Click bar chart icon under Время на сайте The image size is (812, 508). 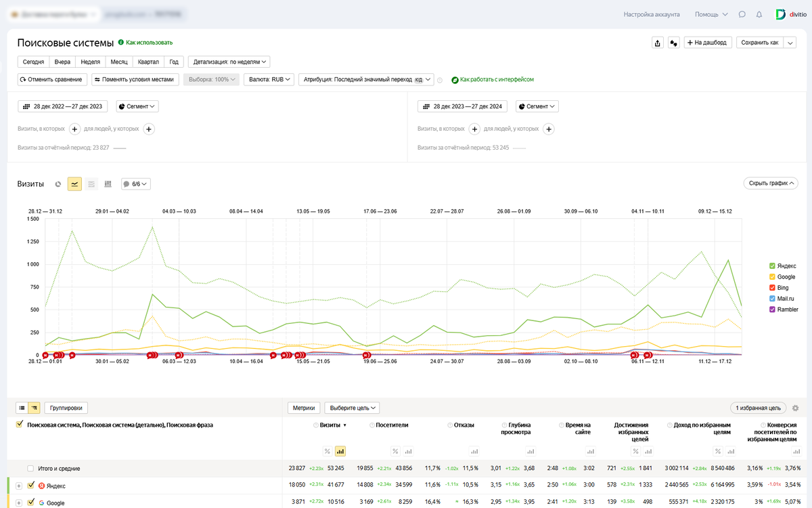(591, 451)
